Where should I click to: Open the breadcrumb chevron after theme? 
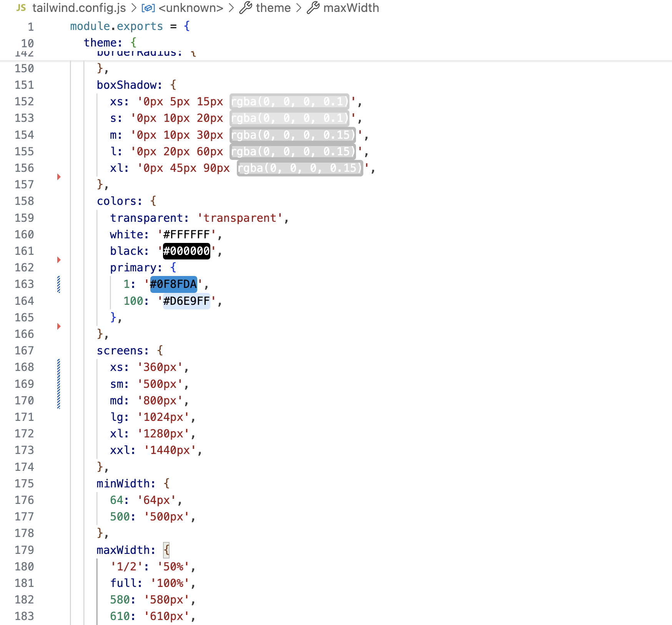click(299, 7)
